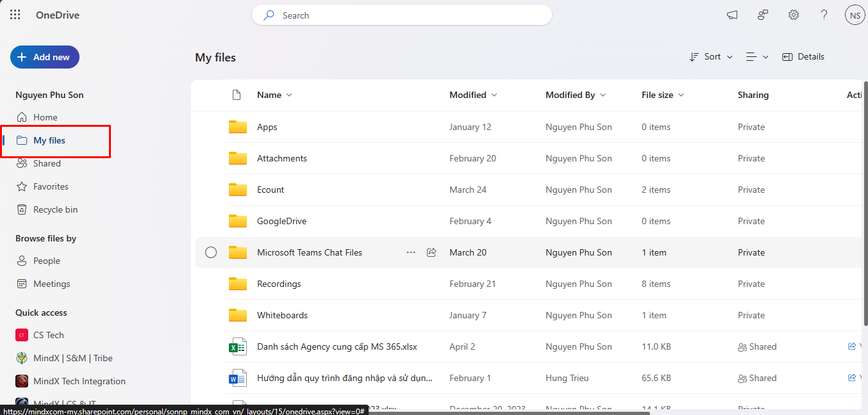Click the people network icon in header
Image resolution: width=868 pixels, height=415 pixels.
(x=763, y=15)
